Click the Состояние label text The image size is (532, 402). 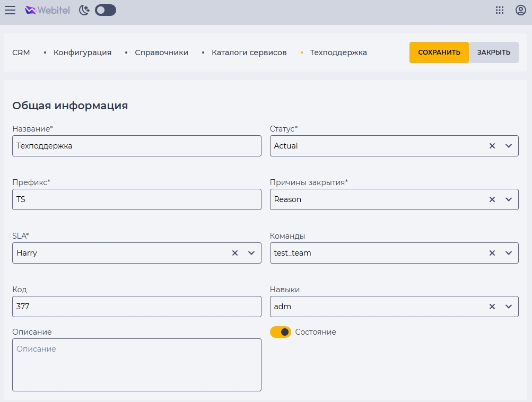click(316, 332)
